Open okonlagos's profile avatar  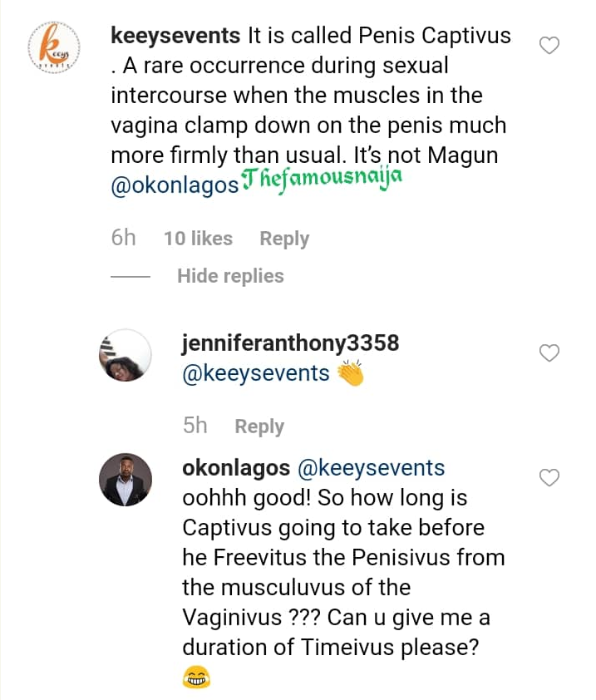pos(125,480)
